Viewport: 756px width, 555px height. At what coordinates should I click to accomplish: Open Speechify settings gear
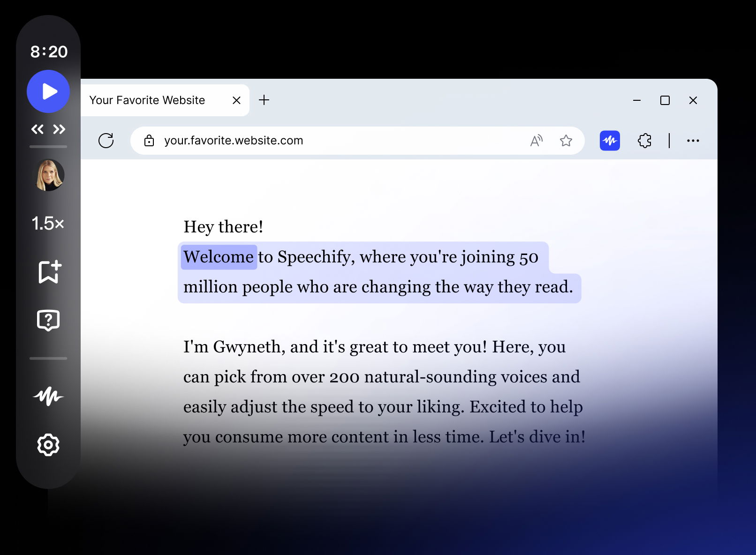(x=48, y=445)
